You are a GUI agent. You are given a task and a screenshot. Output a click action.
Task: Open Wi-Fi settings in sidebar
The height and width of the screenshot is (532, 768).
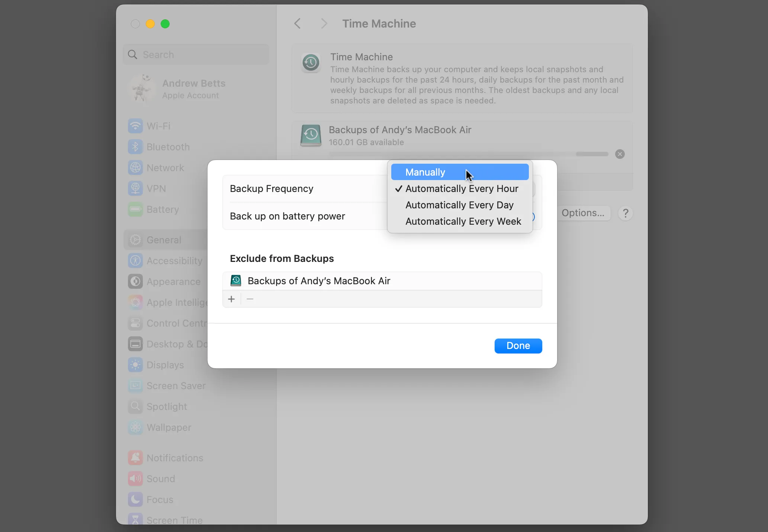point(158,126)
